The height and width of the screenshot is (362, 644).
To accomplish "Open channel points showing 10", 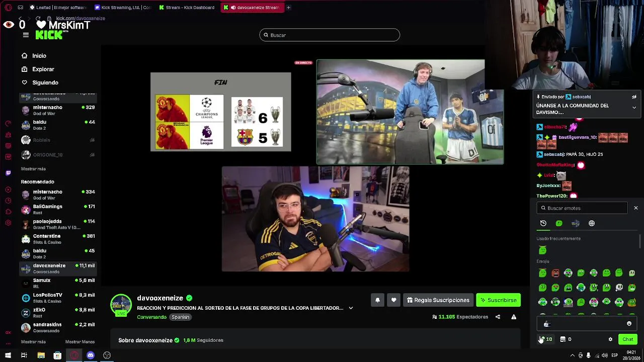I will tap(546, 339).
